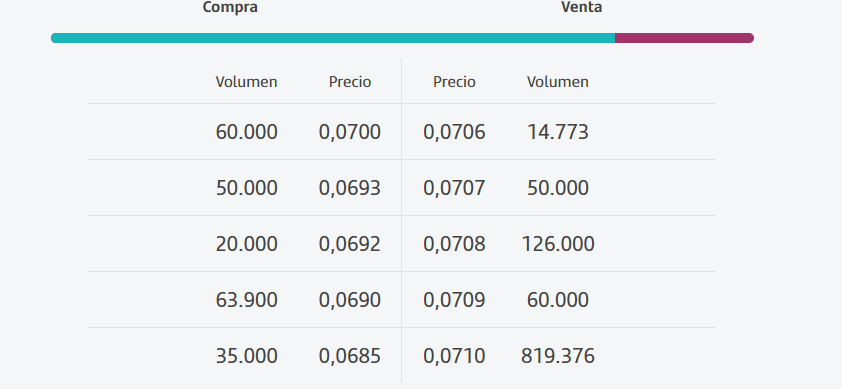Select buy price 0,0692
This screenshot has width=842, height=389.
350,244
